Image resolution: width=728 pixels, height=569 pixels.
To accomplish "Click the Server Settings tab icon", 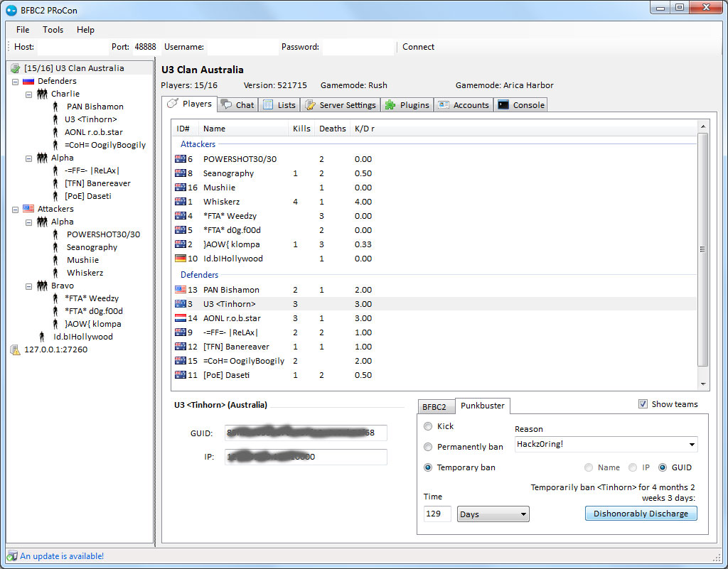I will tap(310, 105).
